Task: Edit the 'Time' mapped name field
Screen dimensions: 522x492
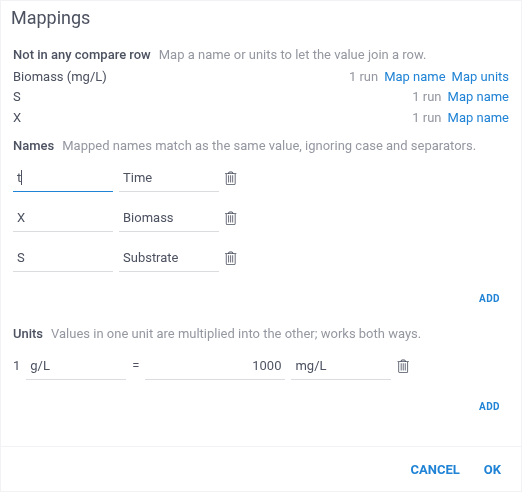Action: [x=169, y=178]
